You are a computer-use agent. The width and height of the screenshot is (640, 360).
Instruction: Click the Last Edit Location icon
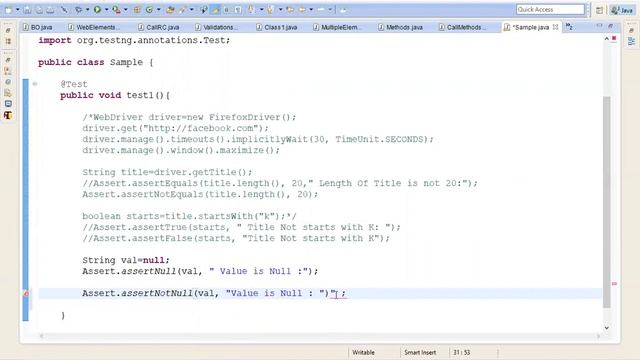pyautogui.click(x=290, y=9)
